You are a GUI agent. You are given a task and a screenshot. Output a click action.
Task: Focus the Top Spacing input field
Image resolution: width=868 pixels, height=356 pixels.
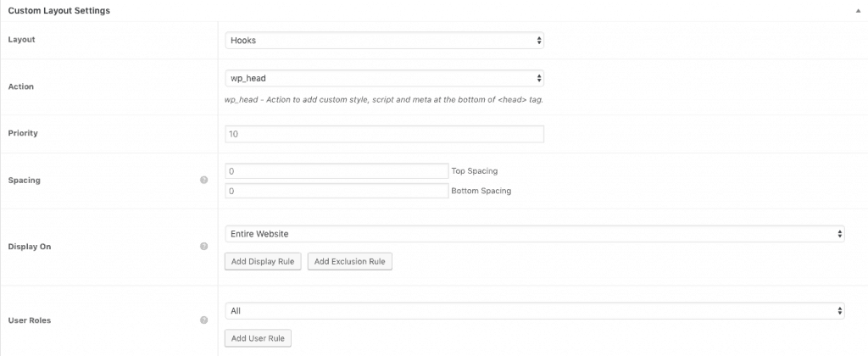(337, 171)
